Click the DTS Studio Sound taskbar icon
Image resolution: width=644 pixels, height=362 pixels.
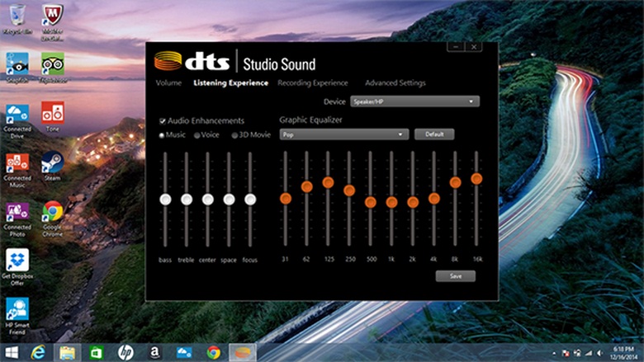point(242,353)
